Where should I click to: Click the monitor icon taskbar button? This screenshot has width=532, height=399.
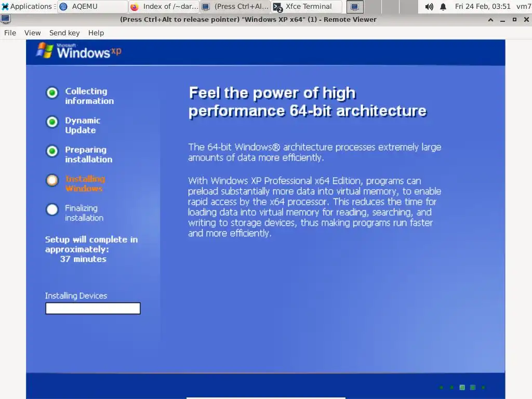pyautogui.click(x=354, y=7)
